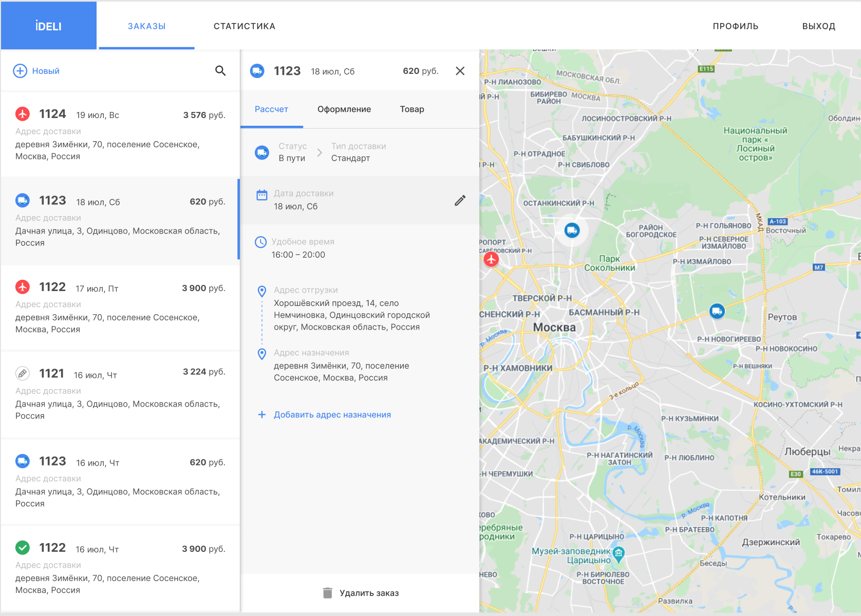Click the Люберцы label on map

[x=808, y=452]
